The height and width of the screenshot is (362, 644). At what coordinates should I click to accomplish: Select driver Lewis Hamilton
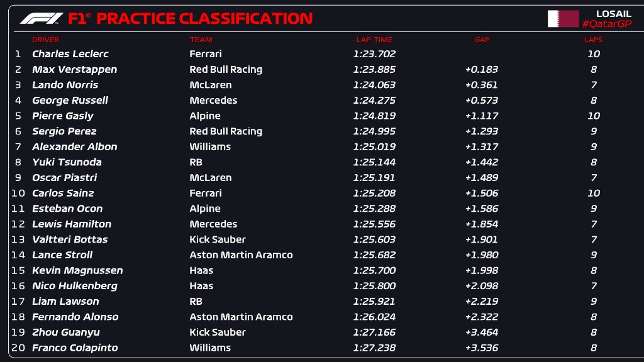[72, 224]
